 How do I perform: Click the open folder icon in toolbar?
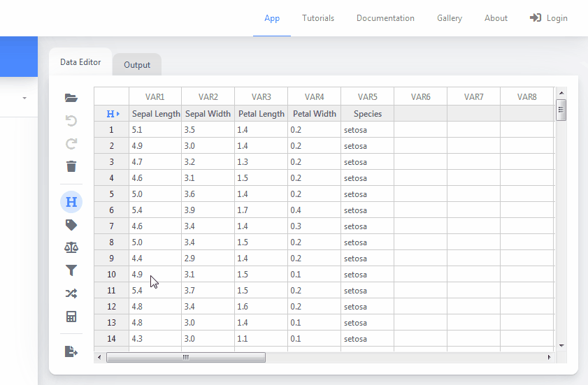point(71,98)
